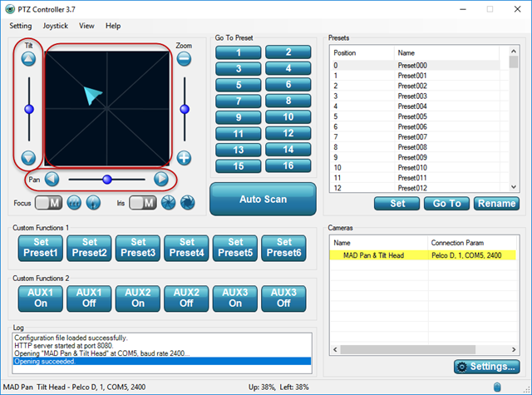Viewport: 532px width, 395px height.
Task: Click the presets list scroll up arrow
Action: pos(514,52)
